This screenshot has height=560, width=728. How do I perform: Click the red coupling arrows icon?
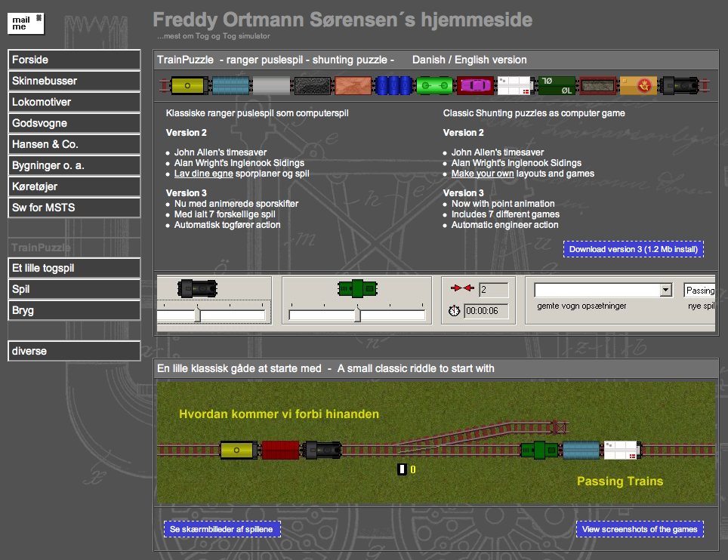[x=460, y=289]
